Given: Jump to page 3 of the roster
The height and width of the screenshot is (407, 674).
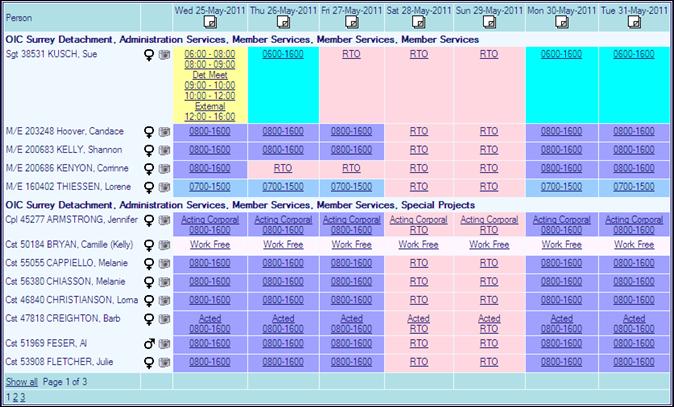Looking at the screenshot, I should pos(23,397).
